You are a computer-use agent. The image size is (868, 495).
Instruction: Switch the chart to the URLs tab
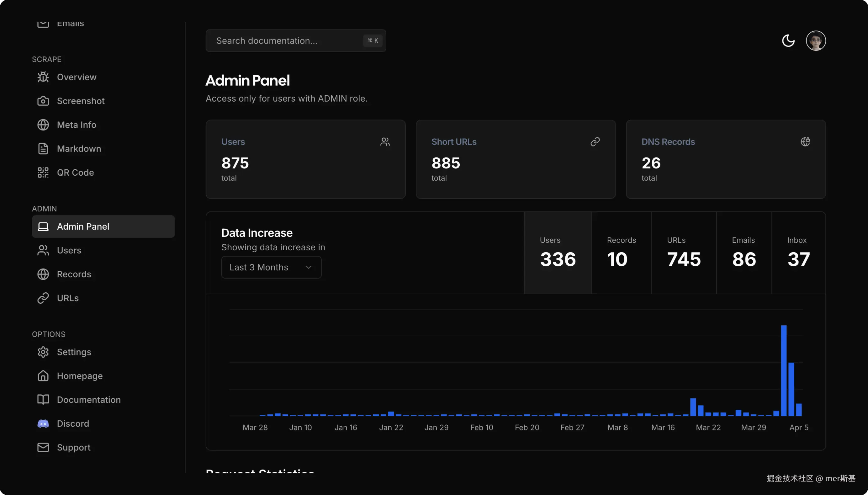click(684, 253)
